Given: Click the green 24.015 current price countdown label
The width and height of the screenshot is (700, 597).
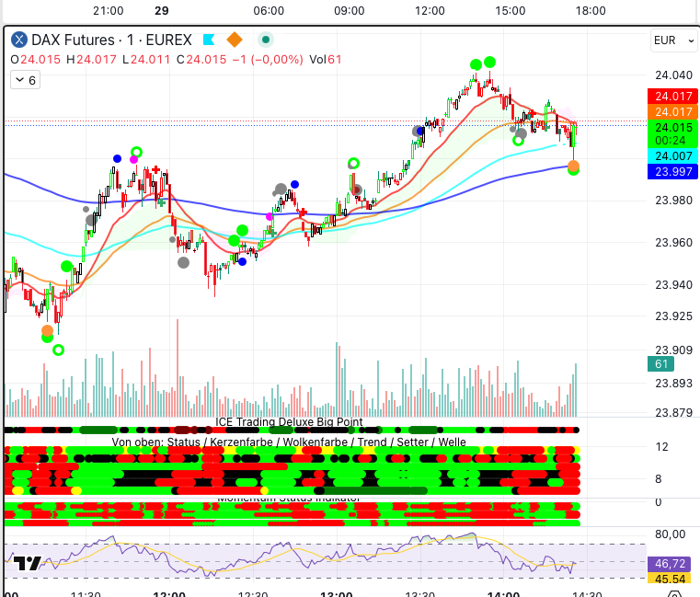Looking at the screenshot, I should [x=673, y=133].
